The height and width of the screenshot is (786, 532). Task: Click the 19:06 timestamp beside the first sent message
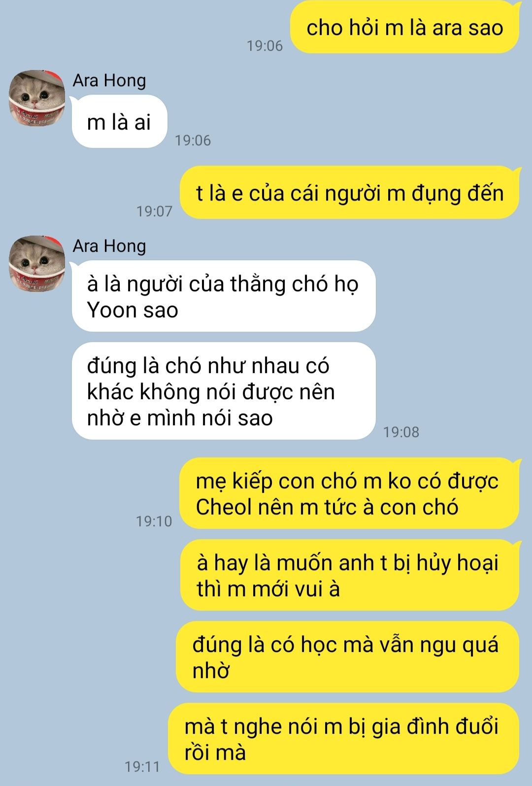[x=265, y=46]
